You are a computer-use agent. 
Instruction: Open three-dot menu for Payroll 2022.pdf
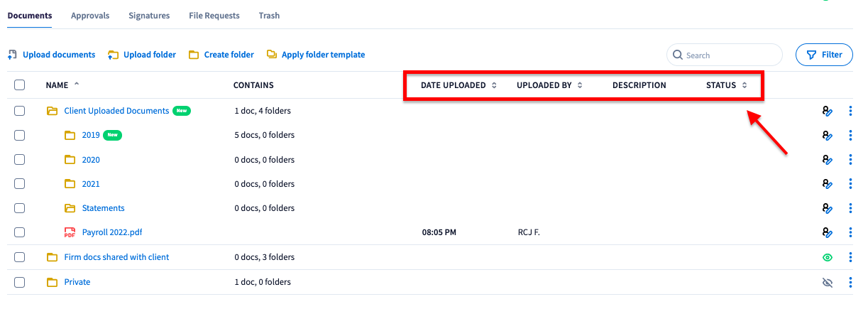[850, 232]
